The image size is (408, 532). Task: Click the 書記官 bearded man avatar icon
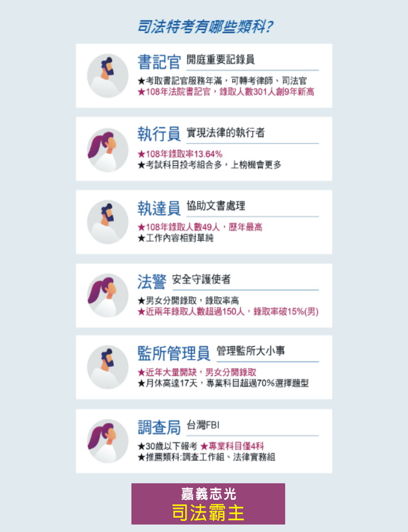pyautogui.click(x=108, y=76)
